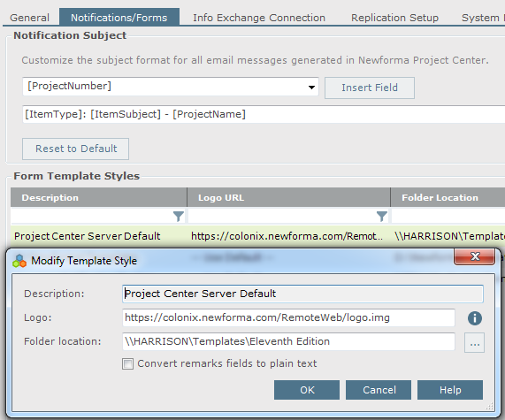
Task: Select the Notifications/Forms tab
Action: coord(119,17)
